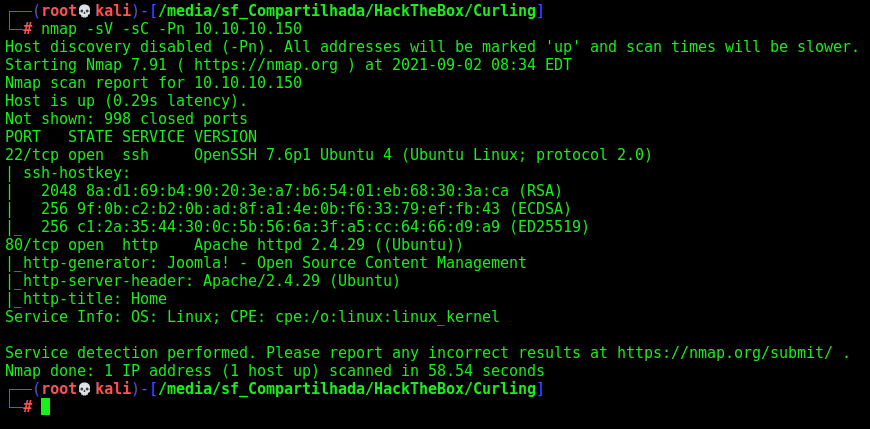Screen dimensions: 870x429
Task: Click the top prompt's Curling directory path
Action: (x=347, y=11)
